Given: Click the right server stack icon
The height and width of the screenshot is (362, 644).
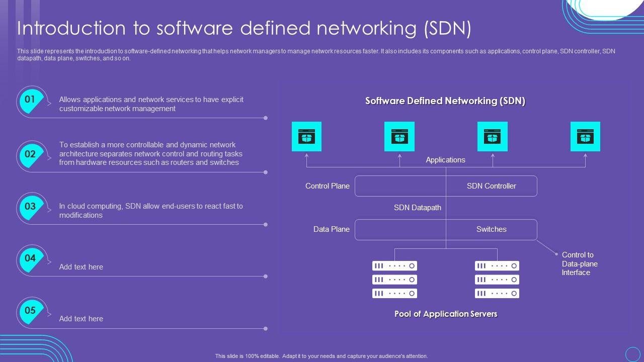Looking at the screenshot, I should pyautogui.click(x=497, y=280).
